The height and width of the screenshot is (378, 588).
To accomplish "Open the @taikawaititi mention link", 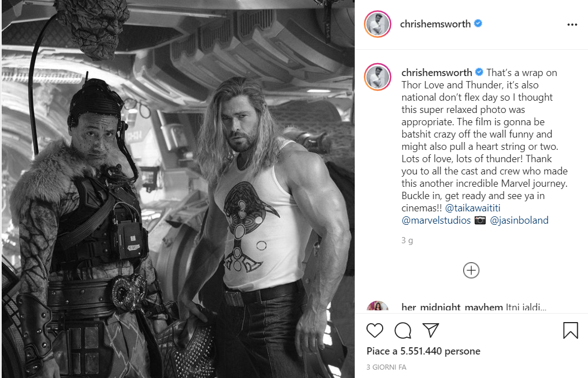I will pos(473,208).
